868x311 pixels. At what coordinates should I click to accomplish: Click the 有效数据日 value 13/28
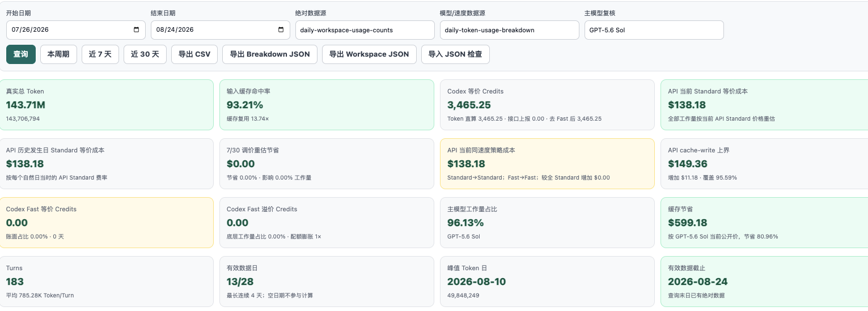pos(242,282)
